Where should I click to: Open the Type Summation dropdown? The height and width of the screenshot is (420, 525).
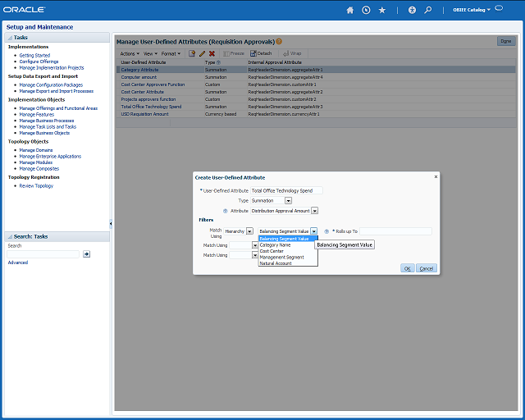[288, 201]
